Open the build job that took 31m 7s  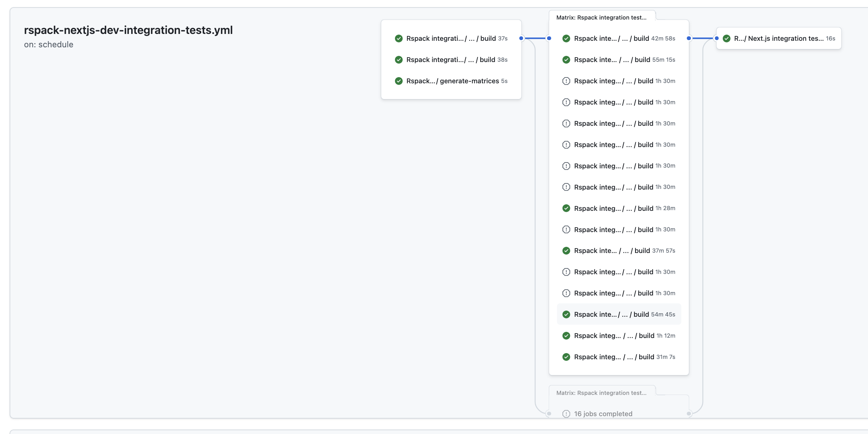[619, 357]
